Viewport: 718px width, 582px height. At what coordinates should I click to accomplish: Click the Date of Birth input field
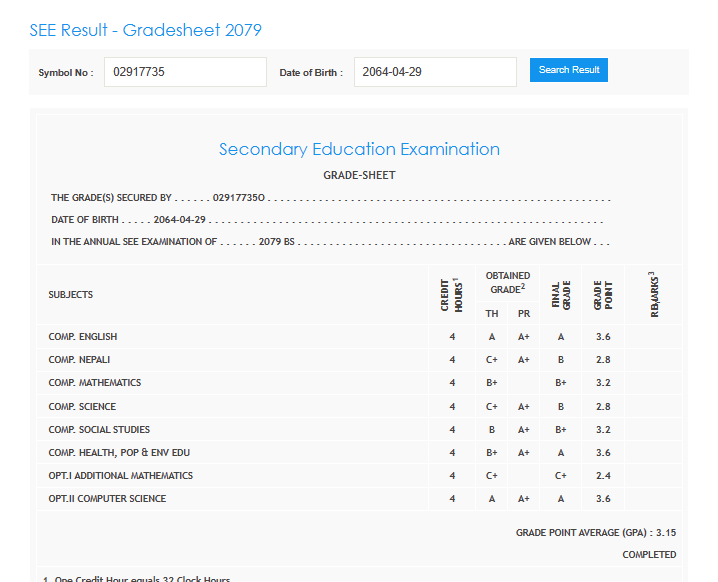pyautogui.click(x=434, y=72)
